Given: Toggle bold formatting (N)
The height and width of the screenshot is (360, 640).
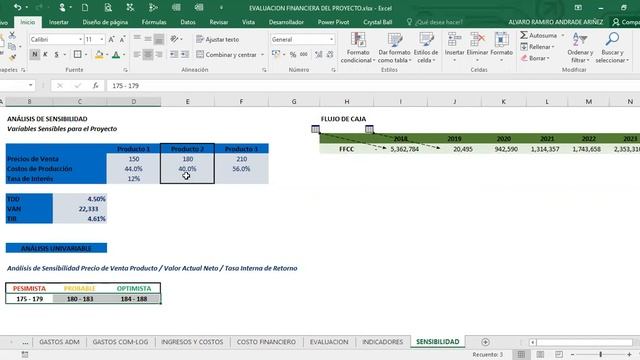Looking at the screenshot, I should pyautogui.click(x=35, y=54).
